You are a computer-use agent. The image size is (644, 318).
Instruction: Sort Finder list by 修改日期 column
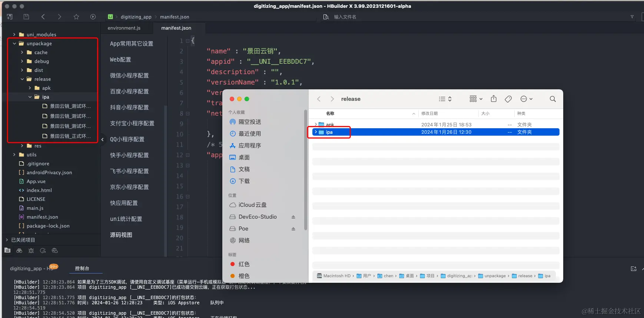tap(429, 113)
